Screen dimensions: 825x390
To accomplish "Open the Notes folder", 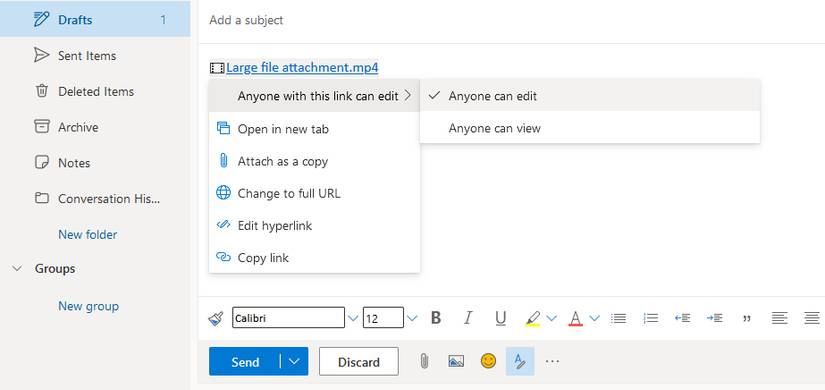I will click(x=95, y=163).
